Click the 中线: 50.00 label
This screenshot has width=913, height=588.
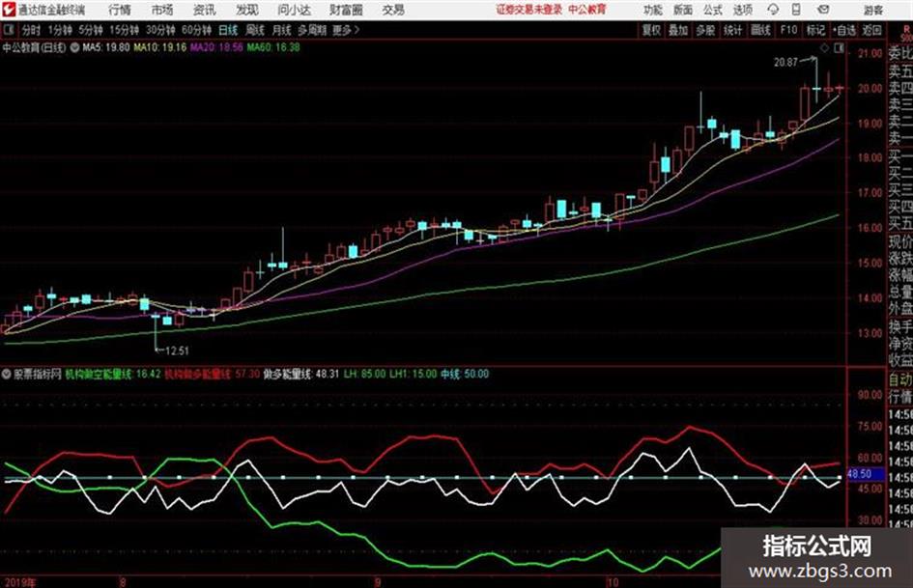pyautogui.click(x=465, y=375)
